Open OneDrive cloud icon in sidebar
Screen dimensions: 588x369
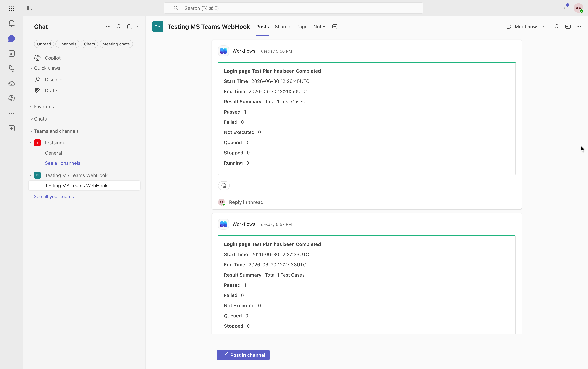11,83
